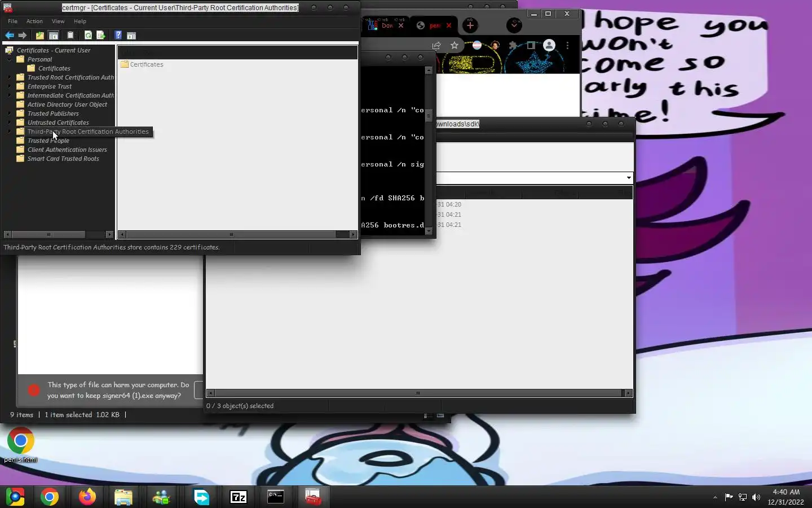Expand Third-Party Root Certification Authorities node
This screenshot has height=508, width=812.
[10, 132]
